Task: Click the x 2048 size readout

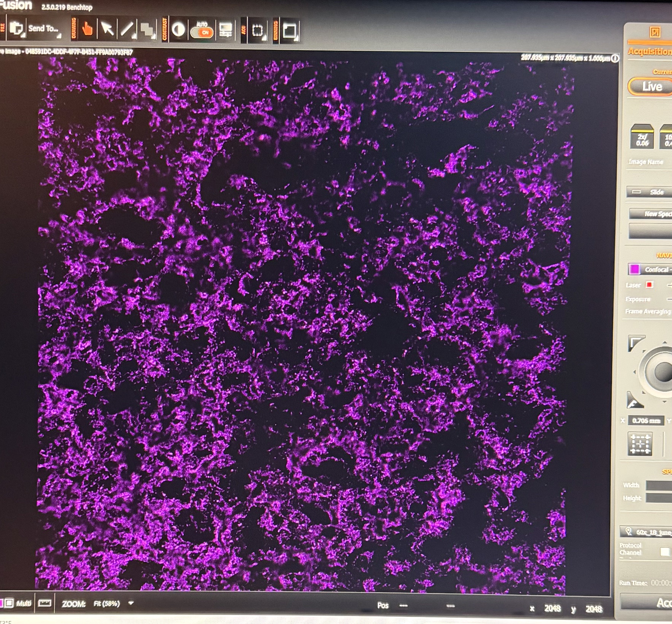Action: tap(545, 608)
